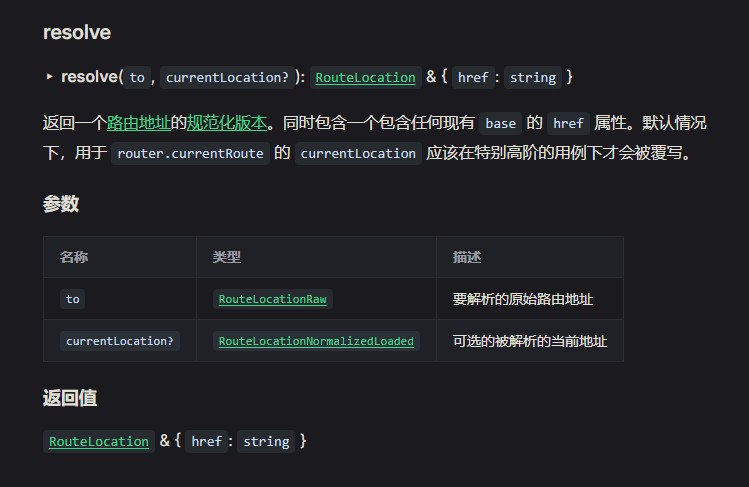Follow the 路由地址 link
Screen dimensions: 749x487
coord(138,123)
